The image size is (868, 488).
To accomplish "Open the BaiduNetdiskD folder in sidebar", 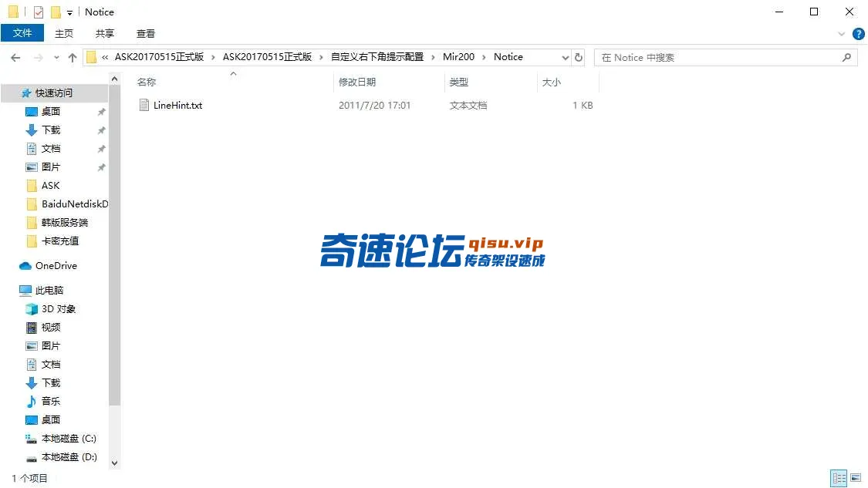I will (75, 204).
